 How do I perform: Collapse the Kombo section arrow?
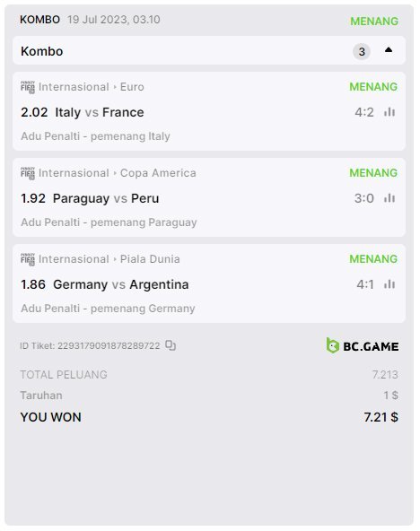(389, 50)
